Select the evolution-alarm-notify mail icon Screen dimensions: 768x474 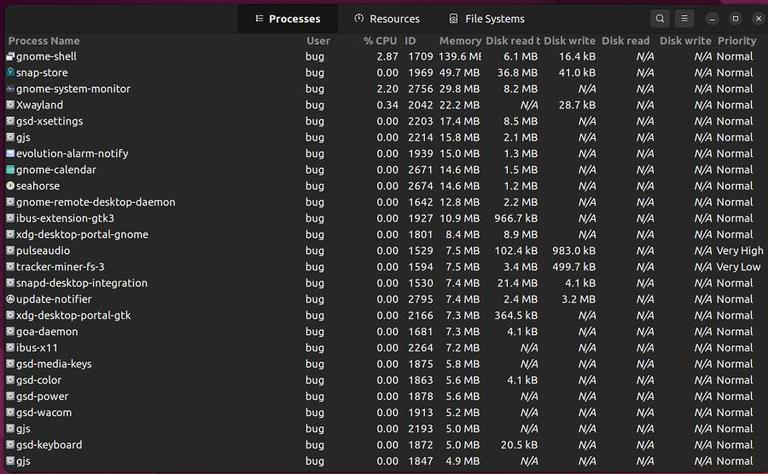(10, 153)
